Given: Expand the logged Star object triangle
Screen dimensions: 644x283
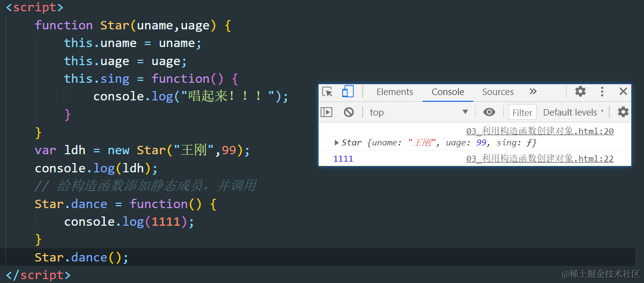Looking at the screenshot, I should click(x=337, y=142).
